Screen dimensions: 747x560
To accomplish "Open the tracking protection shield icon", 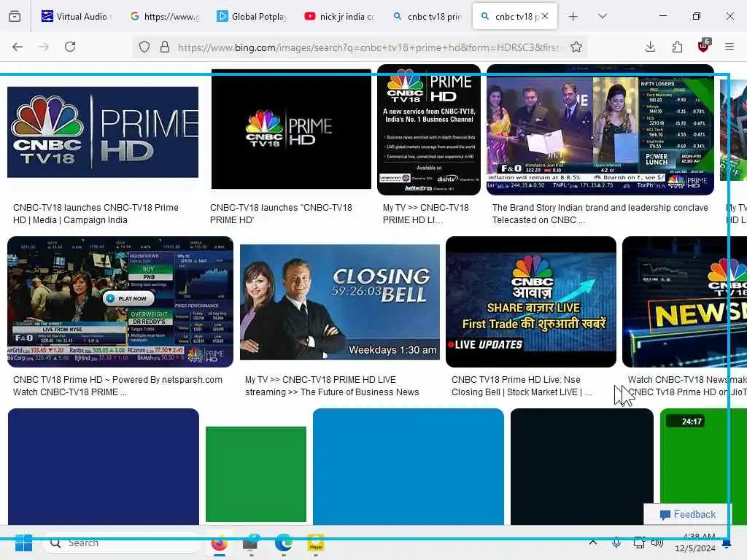I will pyautogui.click(x=144, y=47).
